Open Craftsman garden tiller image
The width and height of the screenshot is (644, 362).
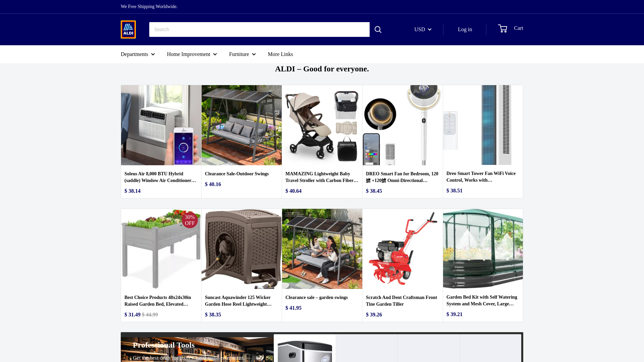point(402,249)
